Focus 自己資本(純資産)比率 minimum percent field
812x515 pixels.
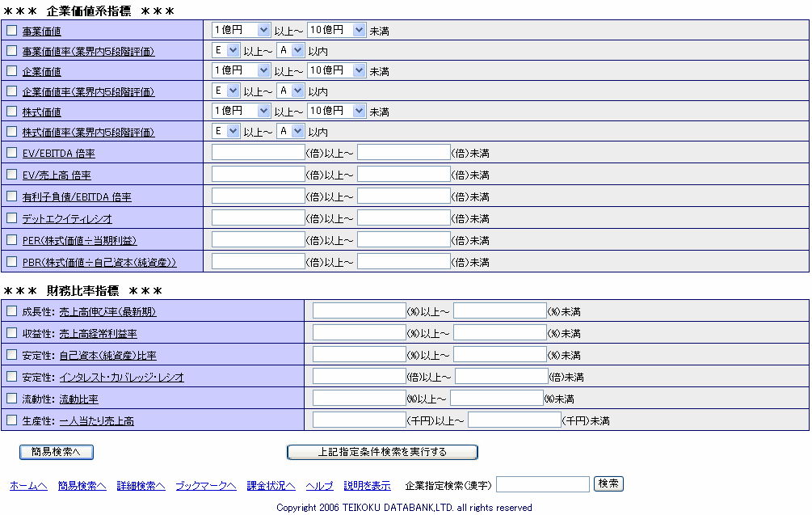360,354
